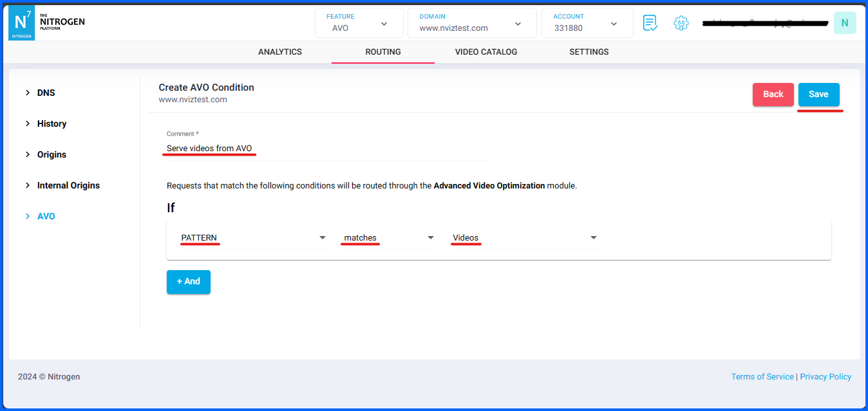Open the matches operator dropdown
Image resolution: width=868 pixels, height=411 pixels.
429,237
